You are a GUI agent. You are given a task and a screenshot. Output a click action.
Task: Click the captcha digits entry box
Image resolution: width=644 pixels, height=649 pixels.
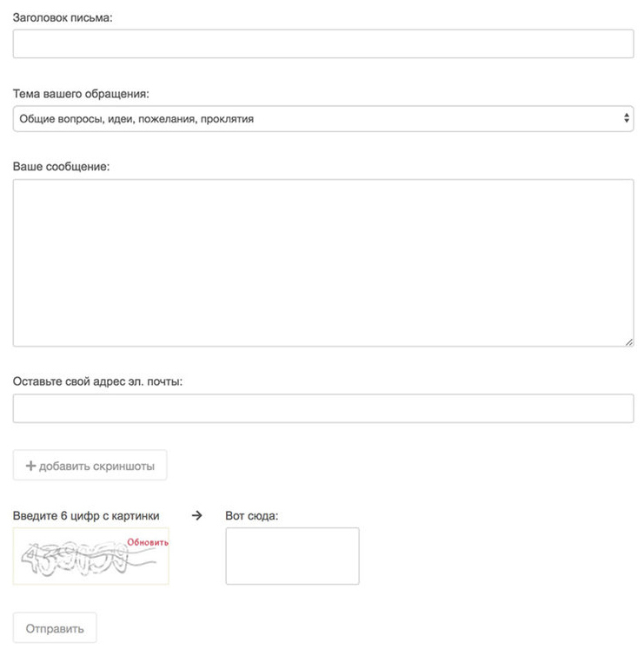(x=292, y=556)
